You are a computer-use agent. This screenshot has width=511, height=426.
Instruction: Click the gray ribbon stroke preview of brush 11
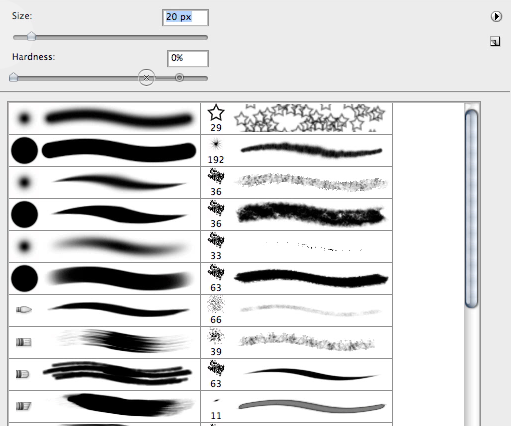(x=312, y=407)
